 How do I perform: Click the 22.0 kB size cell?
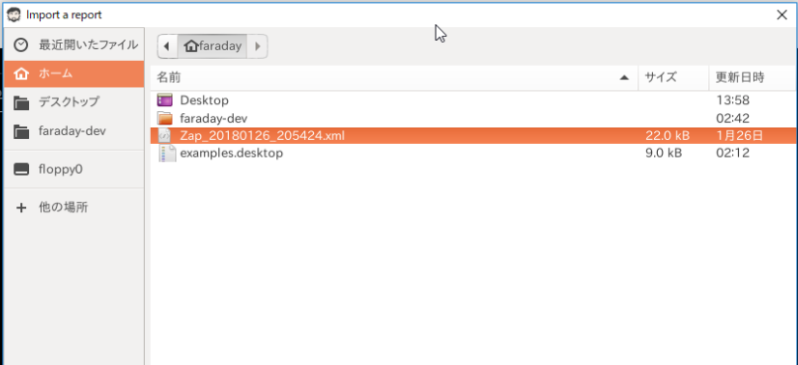[667, 136]
